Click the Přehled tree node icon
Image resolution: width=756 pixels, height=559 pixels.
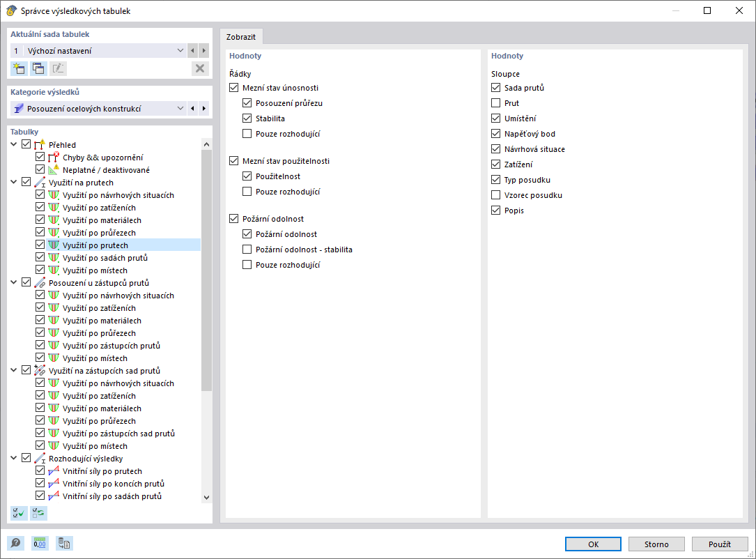(40, 144)
